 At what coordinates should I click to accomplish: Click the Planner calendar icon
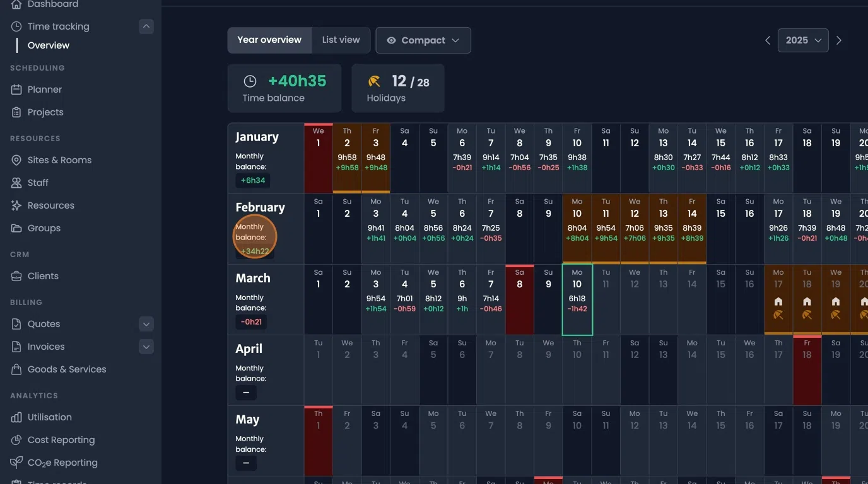click(15, 89)
